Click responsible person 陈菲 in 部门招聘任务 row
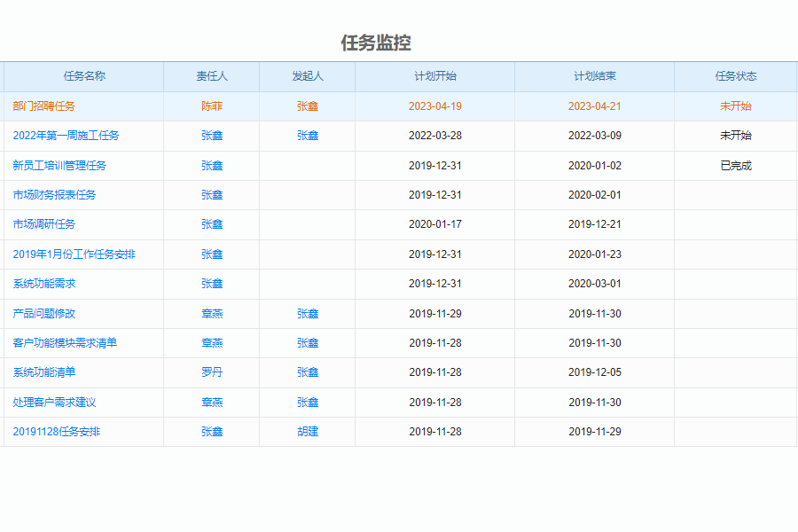 coord(212,106)
